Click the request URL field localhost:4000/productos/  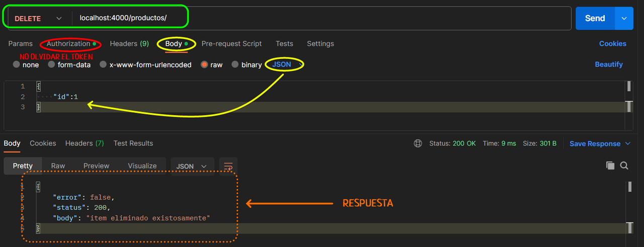[321, 18]
